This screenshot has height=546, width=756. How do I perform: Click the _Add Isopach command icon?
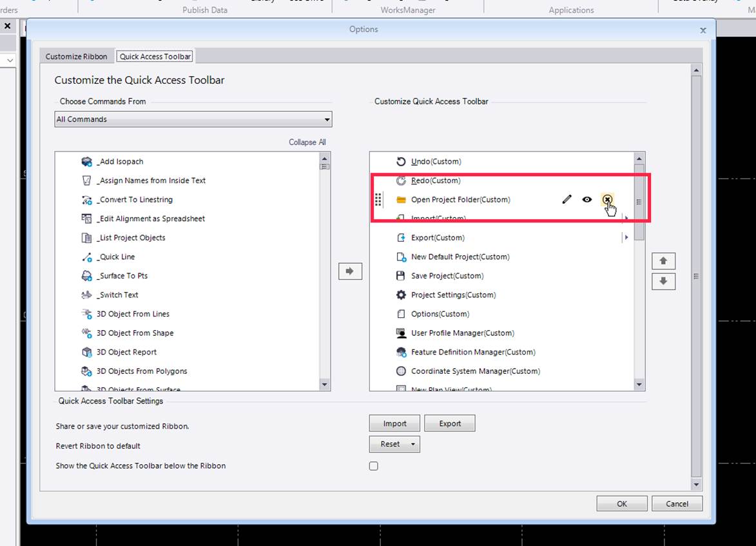click(x=87, y=162)
